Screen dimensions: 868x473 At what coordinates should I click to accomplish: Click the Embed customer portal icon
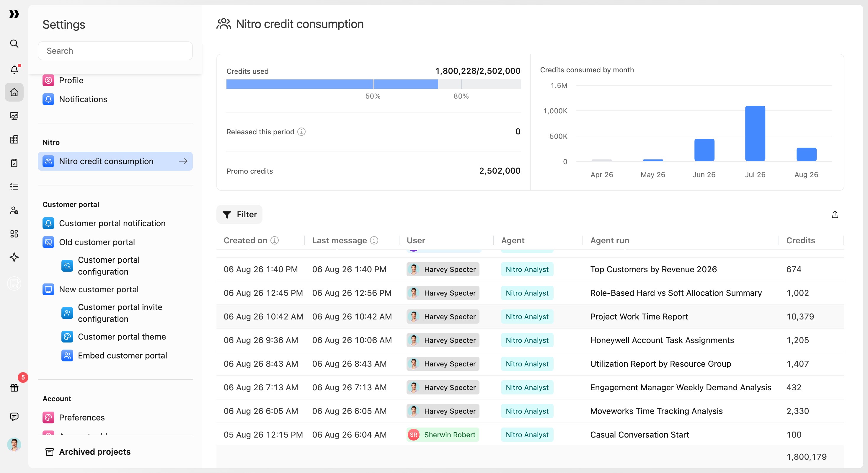[67, 355]
